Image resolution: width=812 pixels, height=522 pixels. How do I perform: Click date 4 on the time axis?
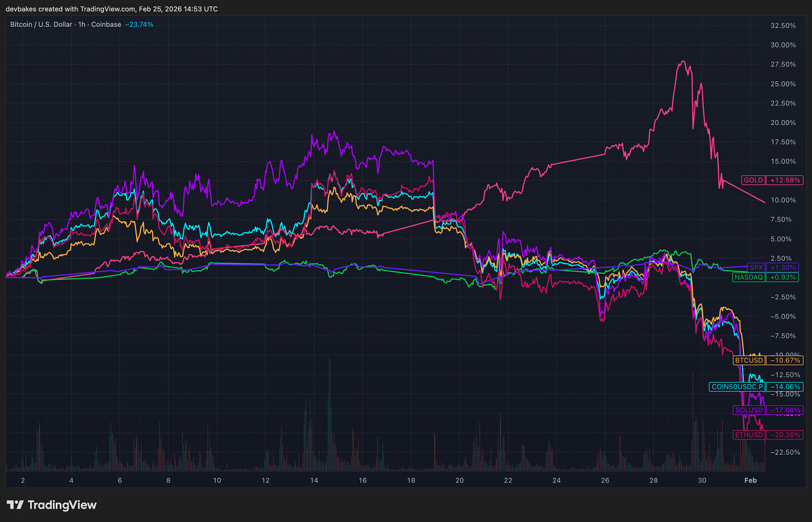(x=71, y=481)
